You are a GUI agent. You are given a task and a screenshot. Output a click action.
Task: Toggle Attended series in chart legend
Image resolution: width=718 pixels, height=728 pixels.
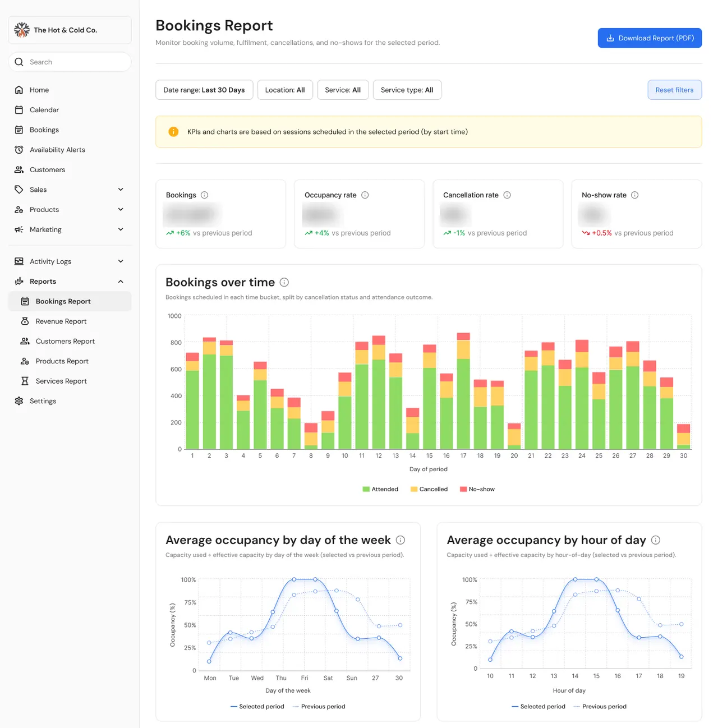(380, 489)
